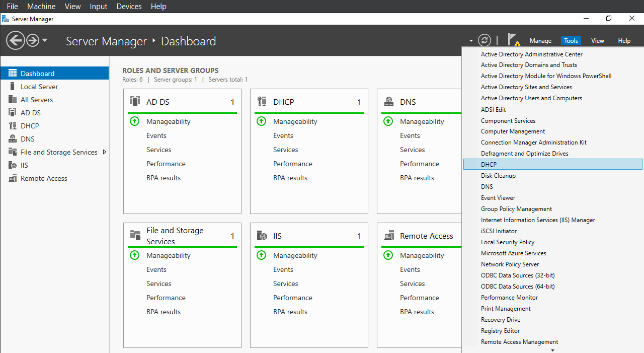Click the Remote Access sidebar icon
Image resolution: width=644 pixels, height=353 pixels.
pyautogui.click(x=13, y=178)
